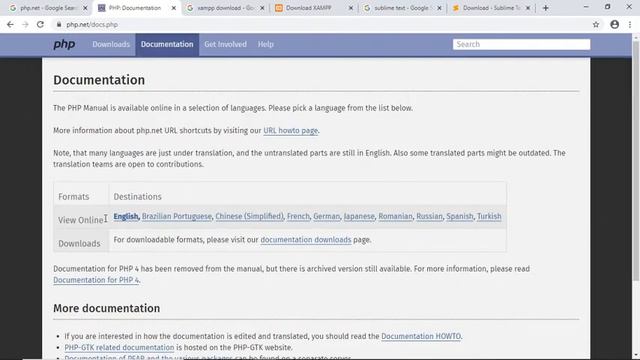The width and height of the screenshot is (640, 360).
Task: Open the French manual link
Action: click(298, 216)
